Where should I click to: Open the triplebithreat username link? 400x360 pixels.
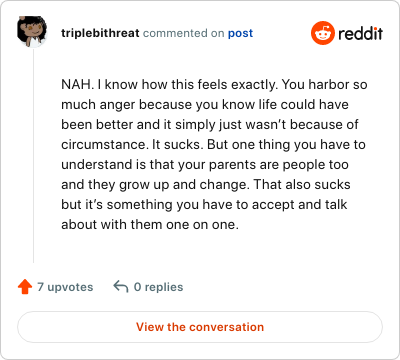(100, 33)
